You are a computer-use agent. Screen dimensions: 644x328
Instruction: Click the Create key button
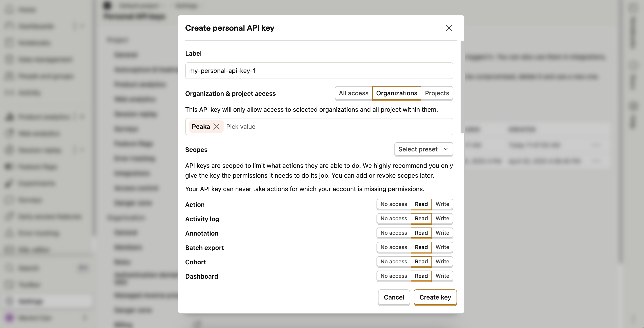click(435, 297)
